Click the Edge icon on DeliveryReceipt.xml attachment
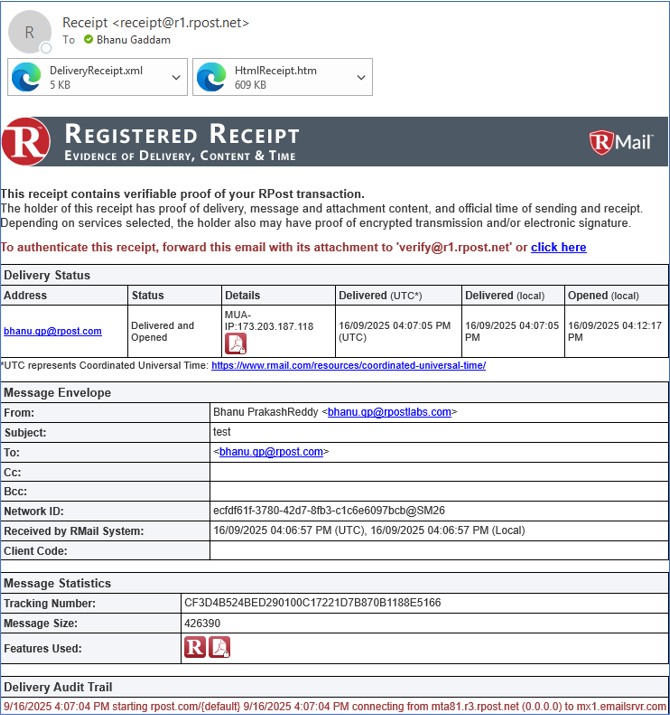670x715 pixels. click(27, 77)
